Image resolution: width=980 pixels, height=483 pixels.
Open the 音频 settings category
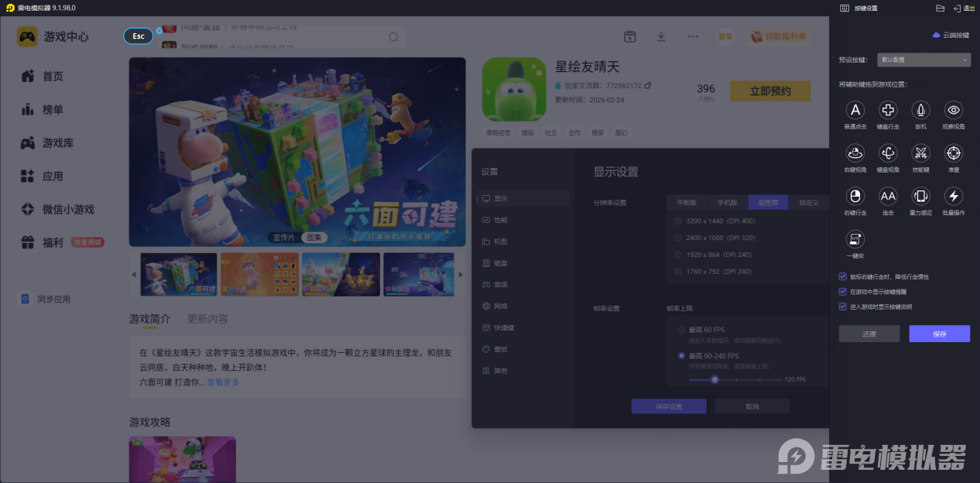(523, 285)
